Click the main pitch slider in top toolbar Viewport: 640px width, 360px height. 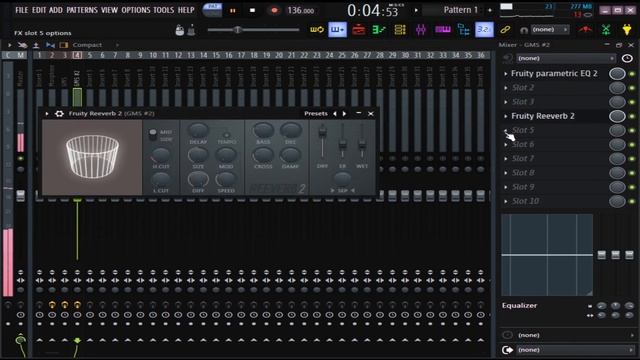tap(253, 29)
